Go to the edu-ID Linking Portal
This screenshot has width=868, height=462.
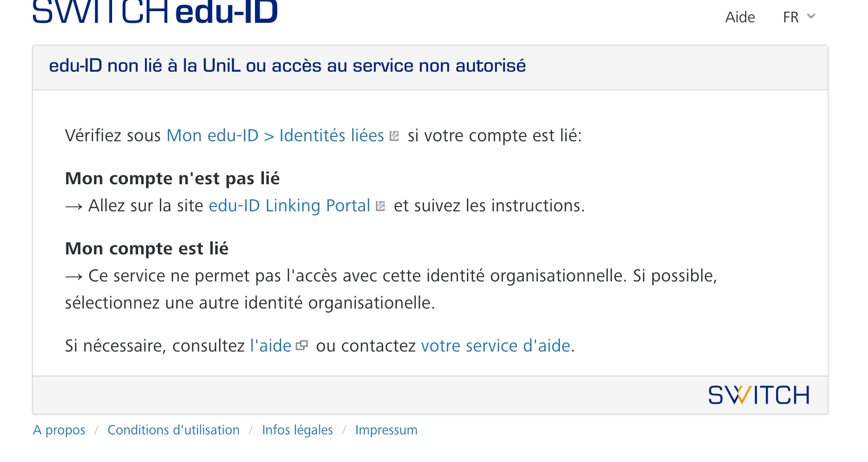tap(289, 206)
